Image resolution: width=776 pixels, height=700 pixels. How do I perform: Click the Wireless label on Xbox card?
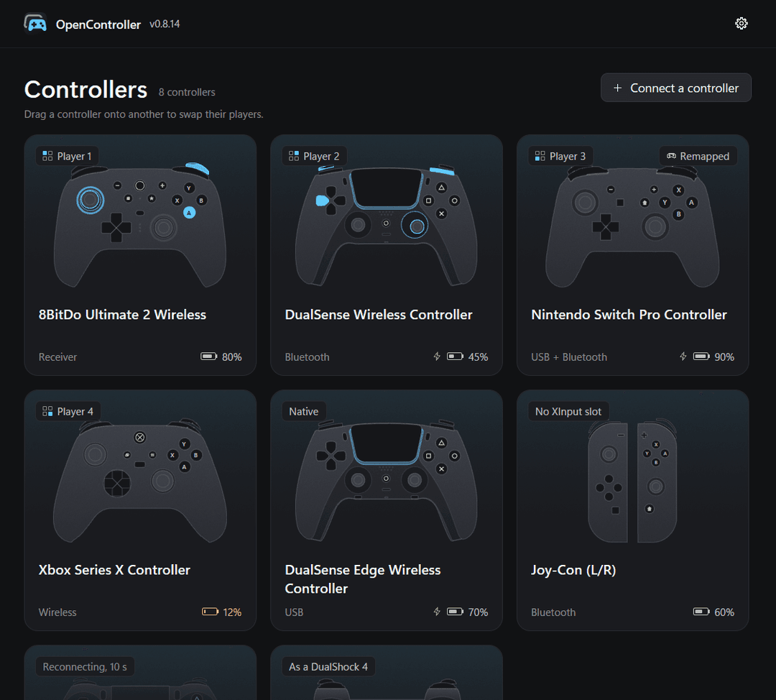pyautogui.click(x=57, y=612)
